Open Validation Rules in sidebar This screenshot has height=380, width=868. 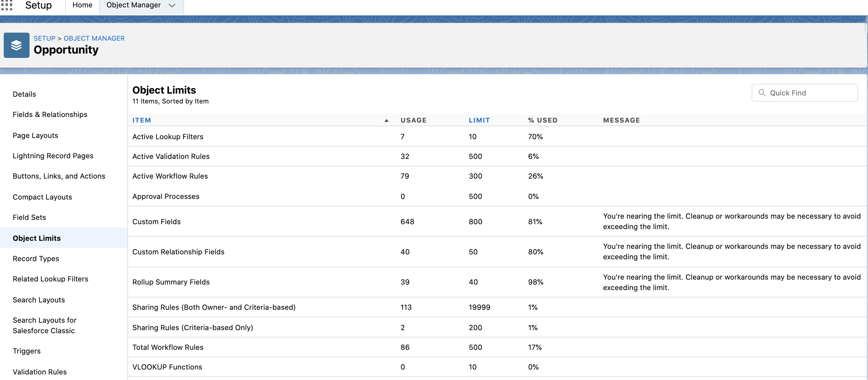click(x=39, y=372)
